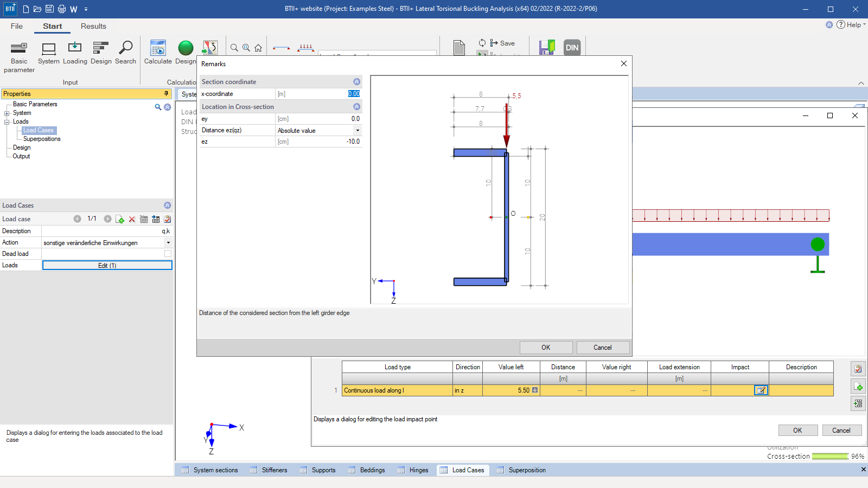868x488 pixels.
Task: Click the home view icon
Action: [258, 48]
